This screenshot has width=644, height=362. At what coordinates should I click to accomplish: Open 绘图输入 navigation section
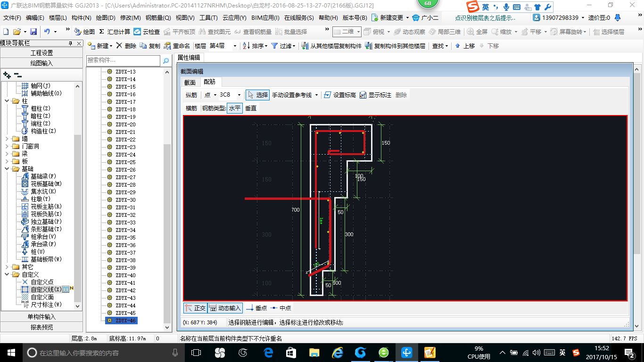41,63
